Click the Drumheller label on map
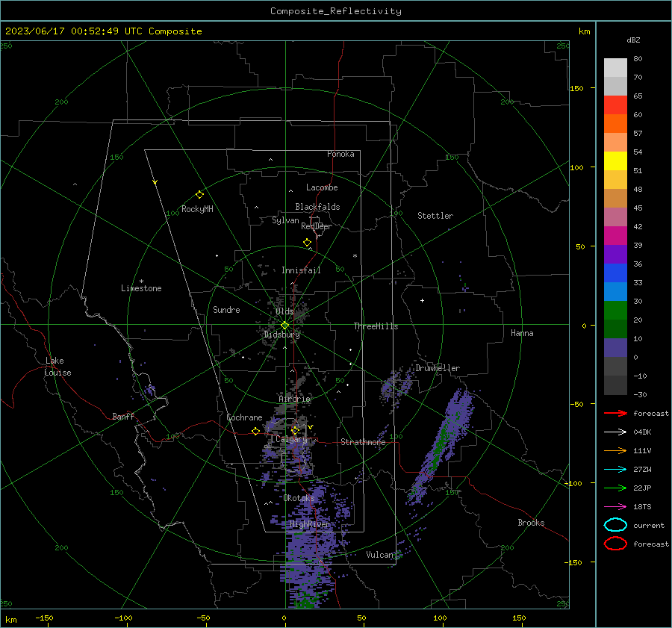 [438, 368]
